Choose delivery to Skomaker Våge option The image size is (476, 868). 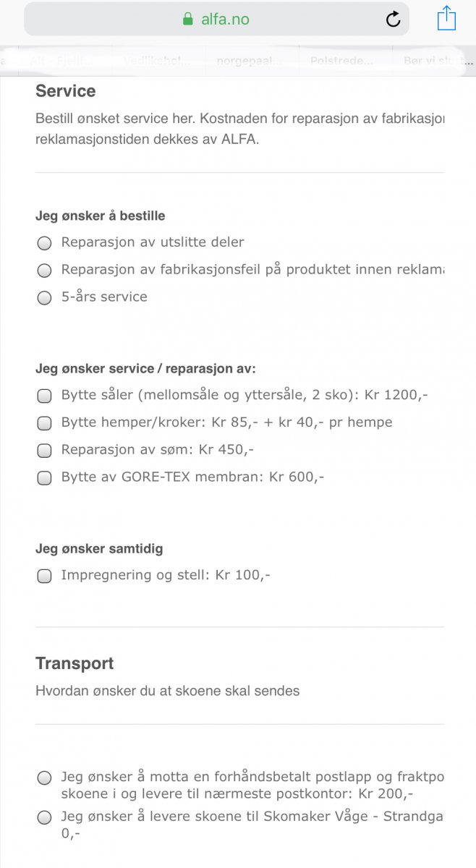tap(44, 818)
